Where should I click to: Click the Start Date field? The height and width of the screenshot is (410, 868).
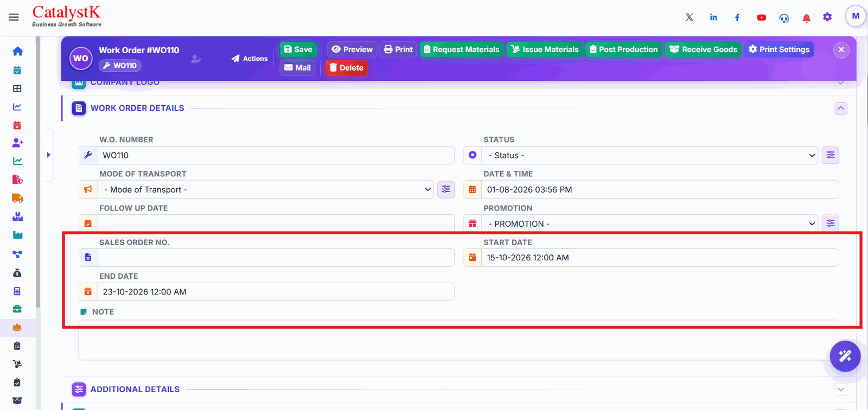click(x=660, y=258)
